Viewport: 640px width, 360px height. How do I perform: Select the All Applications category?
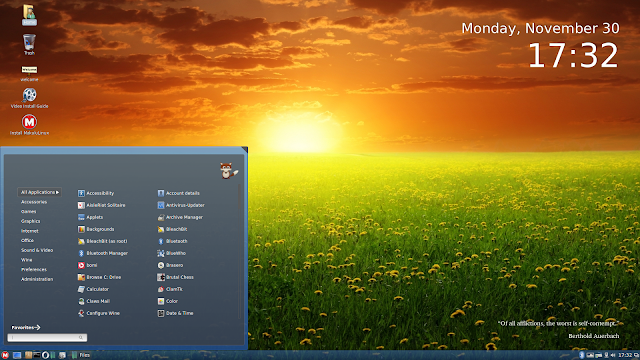click(40, 192)
